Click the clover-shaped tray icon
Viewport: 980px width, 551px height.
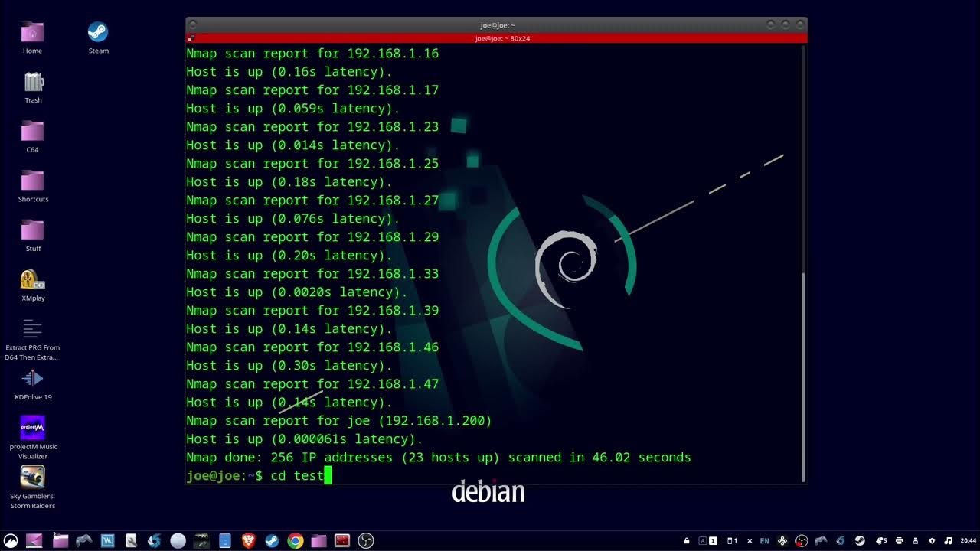(782, 540)
